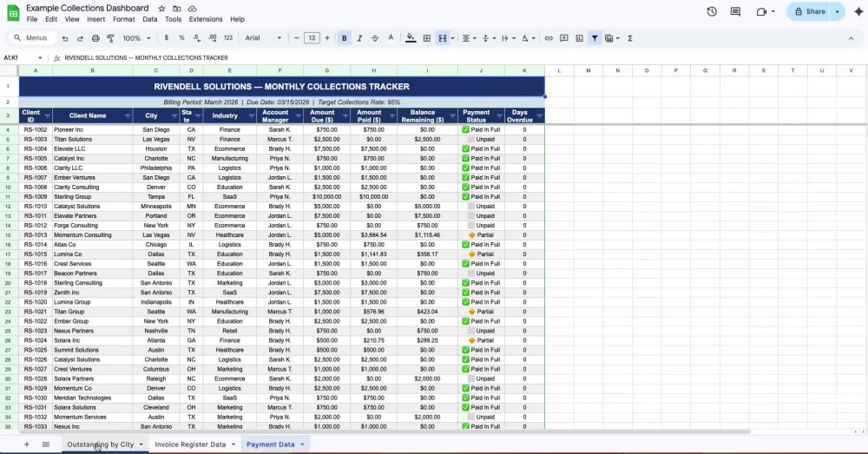Open the borders tool
Image resolution: width=868 pixels, height=454 pixels.
pos(427,38)
